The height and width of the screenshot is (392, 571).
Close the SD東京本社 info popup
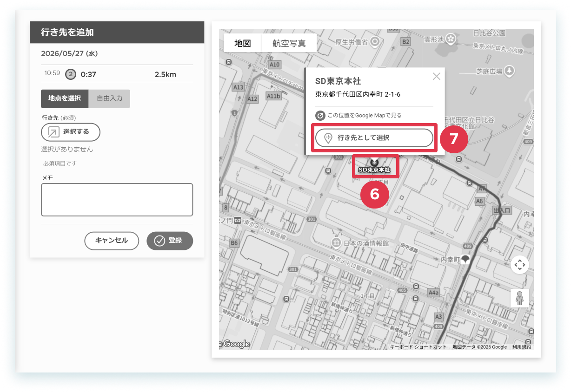click(x=436, y=77)
